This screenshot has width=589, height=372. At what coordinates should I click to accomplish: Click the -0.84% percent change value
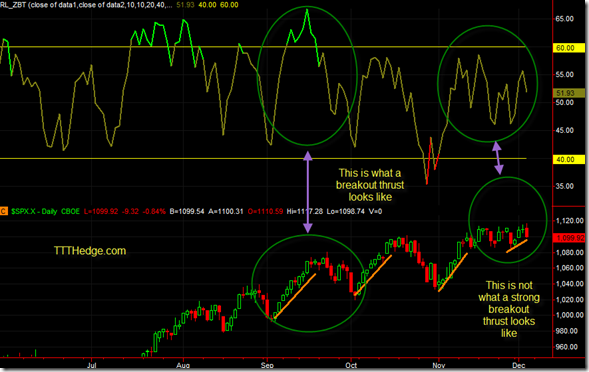(154, 212)
